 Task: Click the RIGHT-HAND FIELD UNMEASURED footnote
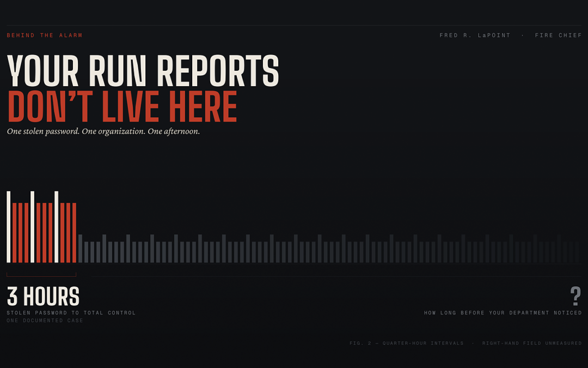(x=532, y=343)
